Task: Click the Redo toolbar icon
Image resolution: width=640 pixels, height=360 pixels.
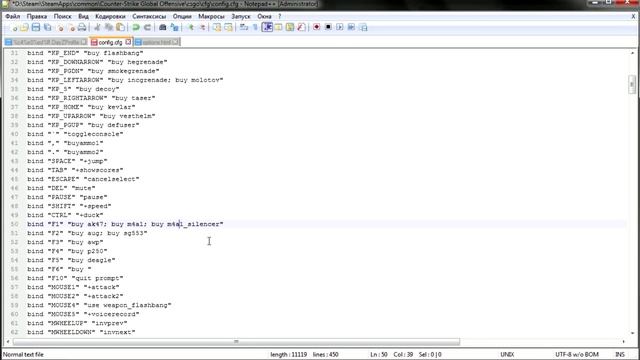Action: tap(147, 27)
